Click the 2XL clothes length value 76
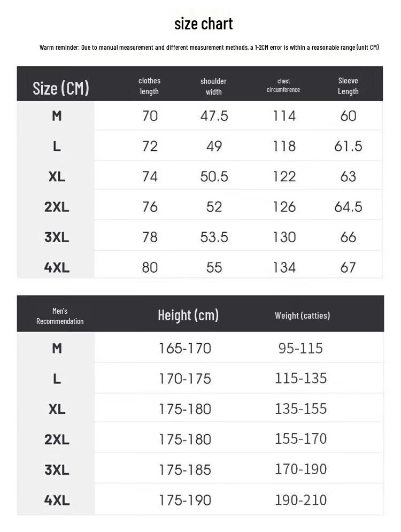Image resolution: width=401 pixels, height=532 pixels. click(x=150, y=206)
